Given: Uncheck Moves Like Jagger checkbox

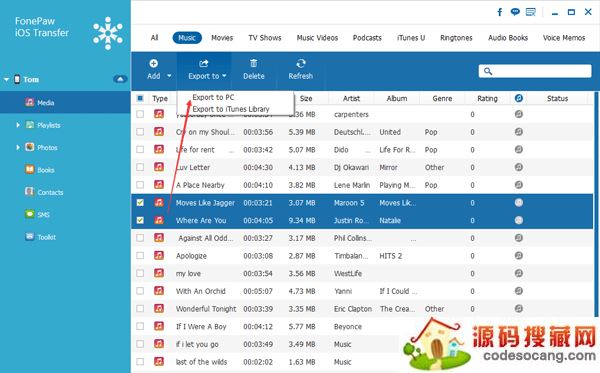Looking at the screenshot, I should pos(140,202).
